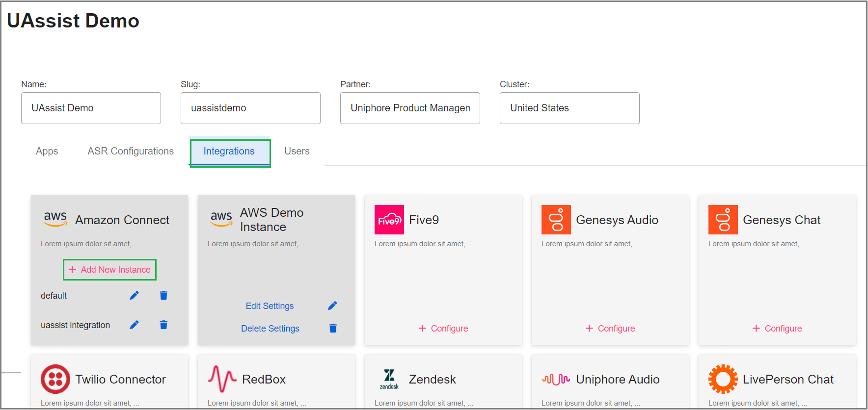Image resolution: width=868 pixels, height=410 pixels.
Task: Configure the Genesys Chat integration
Action: click(777, 329)
